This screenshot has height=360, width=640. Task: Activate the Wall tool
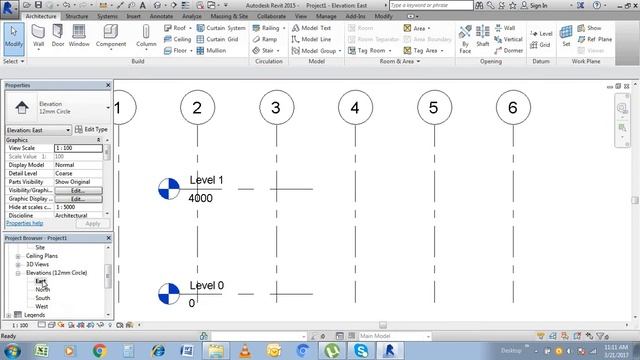[x=38, y=37]
